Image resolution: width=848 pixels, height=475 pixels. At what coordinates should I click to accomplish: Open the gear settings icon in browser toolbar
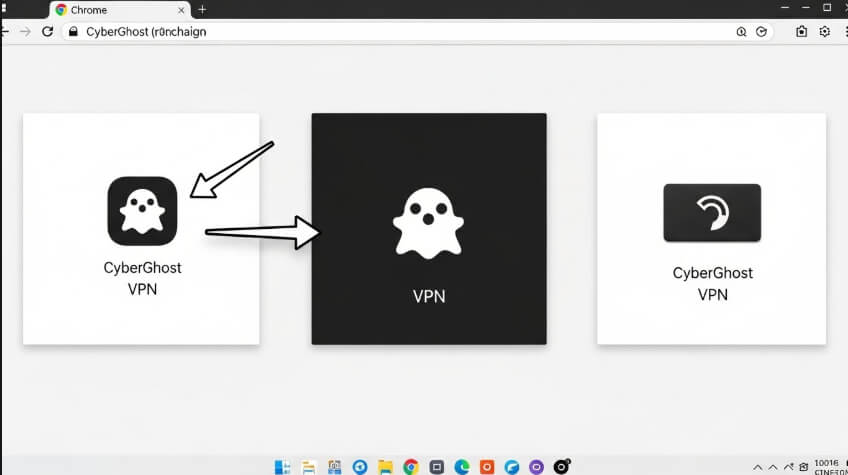click(824, 31)
